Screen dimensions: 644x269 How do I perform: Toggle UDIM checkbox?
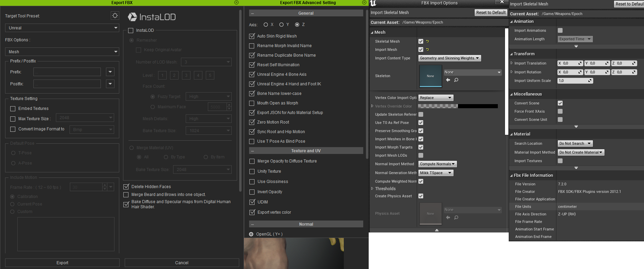(252, 202)
